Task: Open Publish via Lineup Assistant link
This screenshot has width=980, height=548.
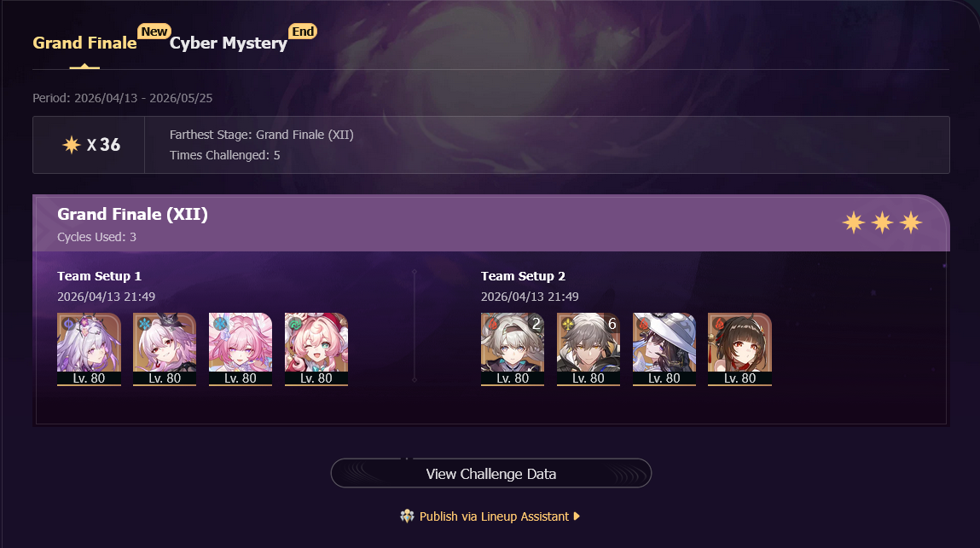Action: [494, 516]
